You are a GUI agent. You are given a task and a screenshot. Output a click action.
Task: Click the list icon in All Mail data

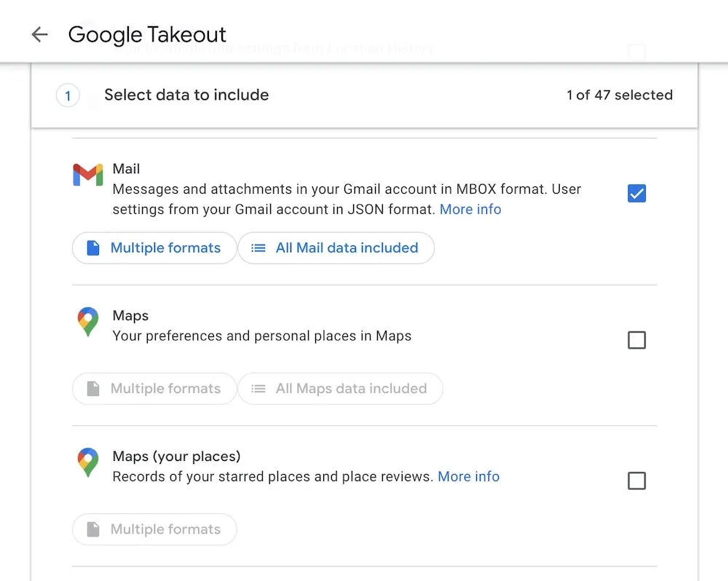[258, 248]
